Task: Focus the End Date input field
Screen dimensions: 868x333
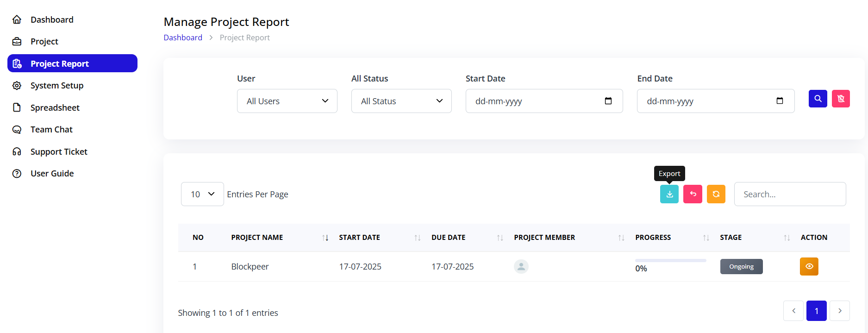Action: coord(716,101)
